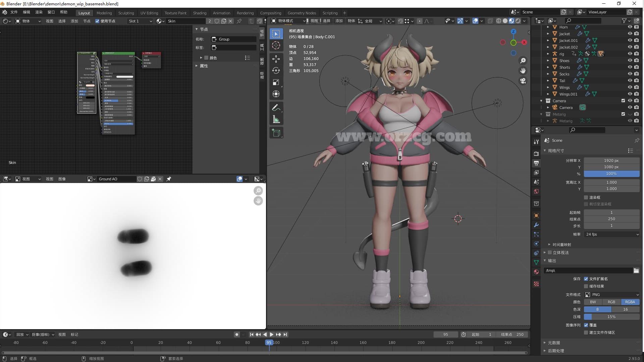This screenshot has height=362, width=644.
Task: Uncheck the overwrite checkbox (覆盖)
Action: pos(586,325)
